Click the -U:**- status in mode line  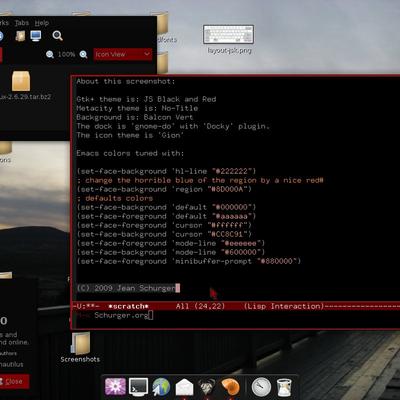(x=86, y=306)
